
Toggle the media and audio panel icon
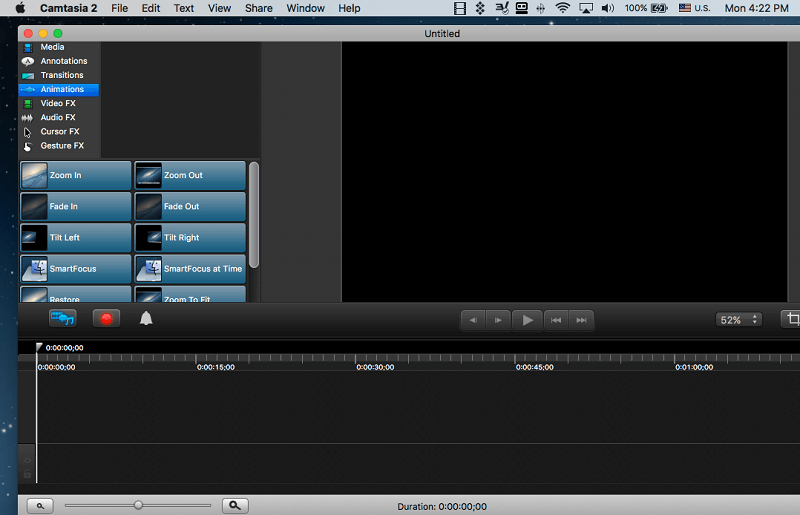click(63, 318)
